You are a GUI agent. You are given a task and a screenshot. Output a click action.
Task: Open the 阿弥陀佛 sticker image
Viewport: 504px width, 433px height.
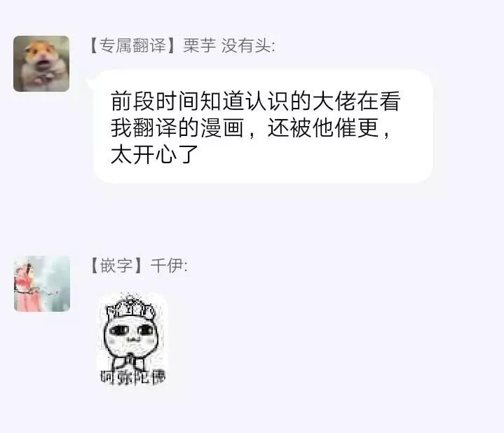[x=132, y=339]
